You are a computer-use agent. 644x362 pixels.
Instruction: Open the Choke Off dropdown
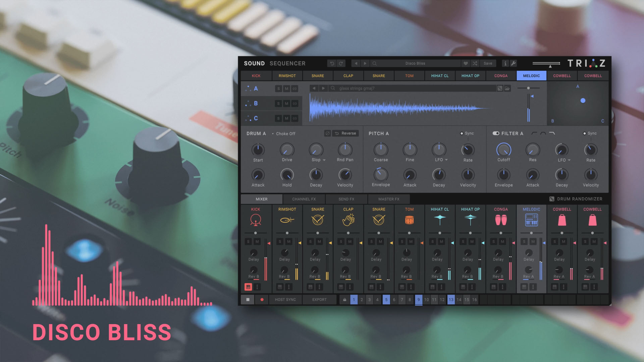click(x=284, y=134)
